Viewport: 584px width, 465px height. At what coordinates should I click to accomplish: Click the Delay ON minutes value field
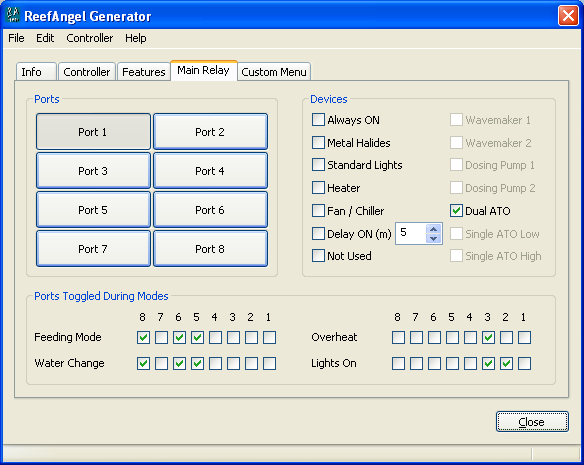click(x=410, y=233)
